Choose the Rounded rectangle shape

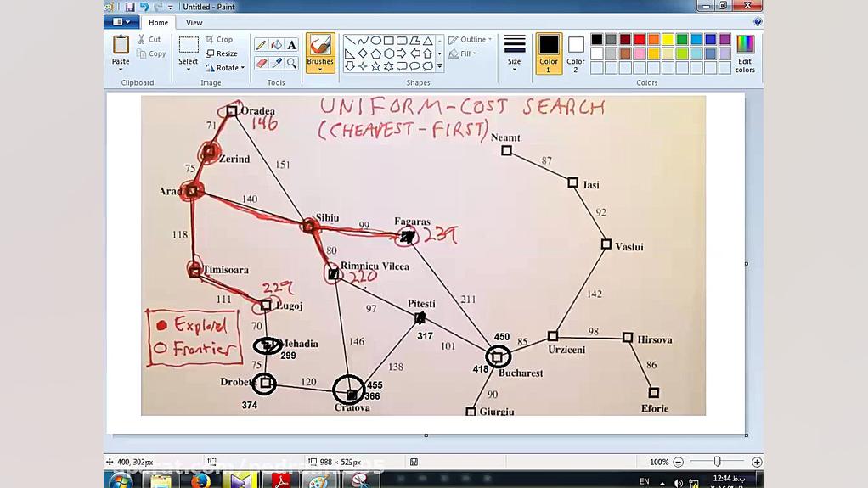pyautogui.click(x=402, y=41)
